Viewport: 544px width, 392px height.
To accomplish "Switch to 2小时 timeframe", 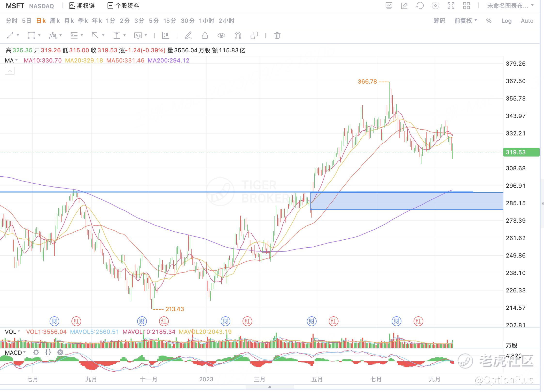I will point(226,21).
